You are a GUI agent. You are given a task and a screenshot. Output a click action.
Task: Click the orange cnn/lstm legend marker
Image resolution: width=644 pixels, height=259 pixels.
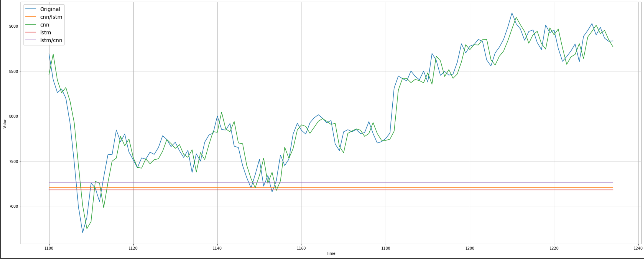coord(31,17)
